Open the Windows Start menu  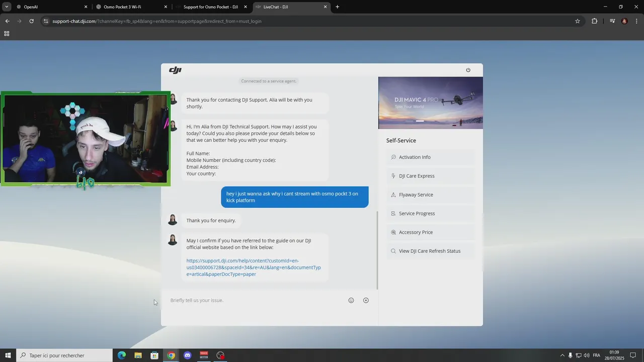[8, 355]
